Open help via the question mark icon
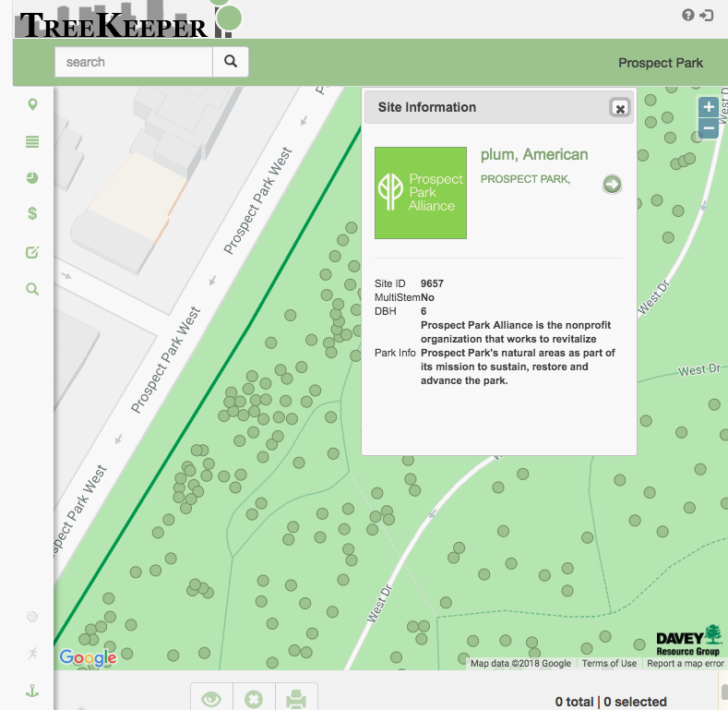The image size is (728, 710). tap(687, 15)
